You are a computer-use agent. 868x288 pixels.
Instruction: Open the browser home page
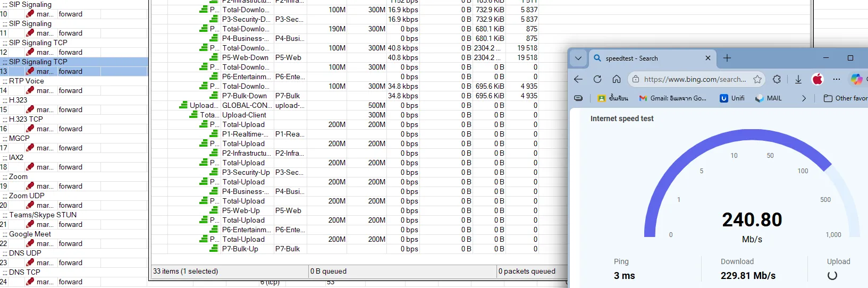tap(617, 79)
